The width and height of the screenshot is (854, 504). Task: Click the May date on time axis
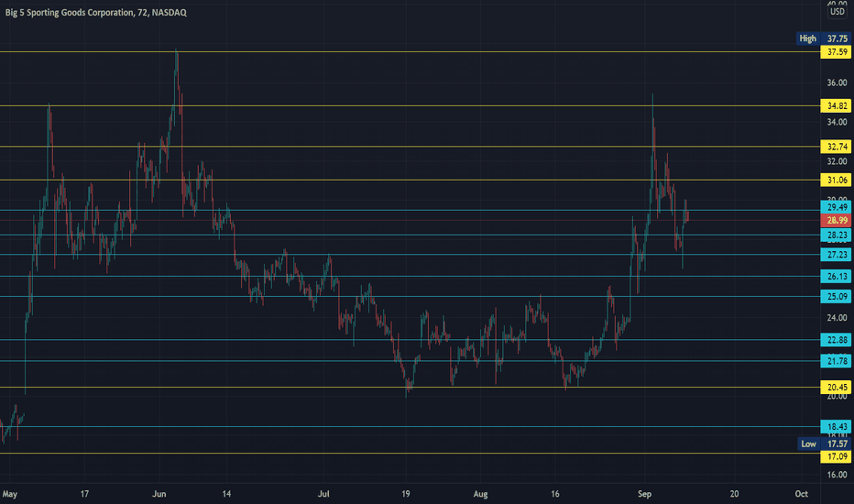pyautogui.click(x=10, y=494)
